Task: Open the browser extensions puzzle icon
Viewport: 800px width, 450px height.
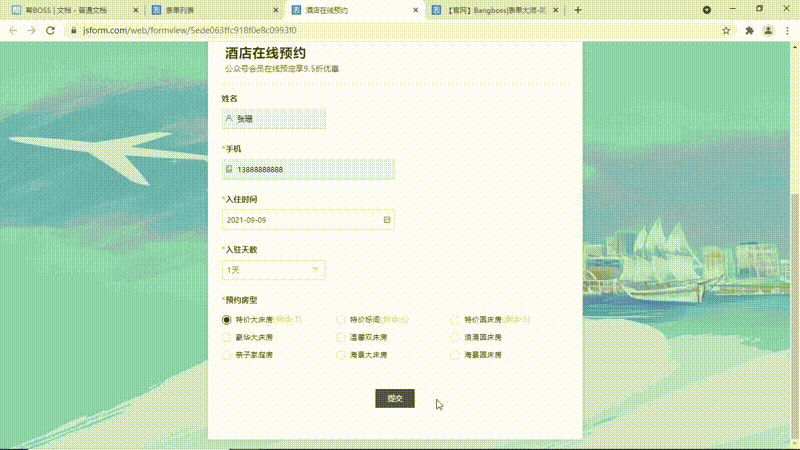Action: [749, 31]
